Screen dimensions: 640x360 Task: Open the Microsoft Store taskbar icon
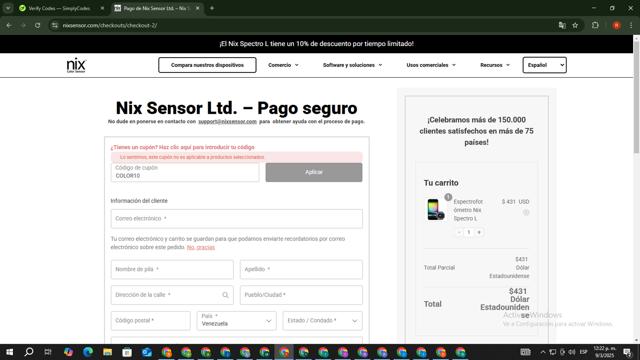(x=127, y=352)
